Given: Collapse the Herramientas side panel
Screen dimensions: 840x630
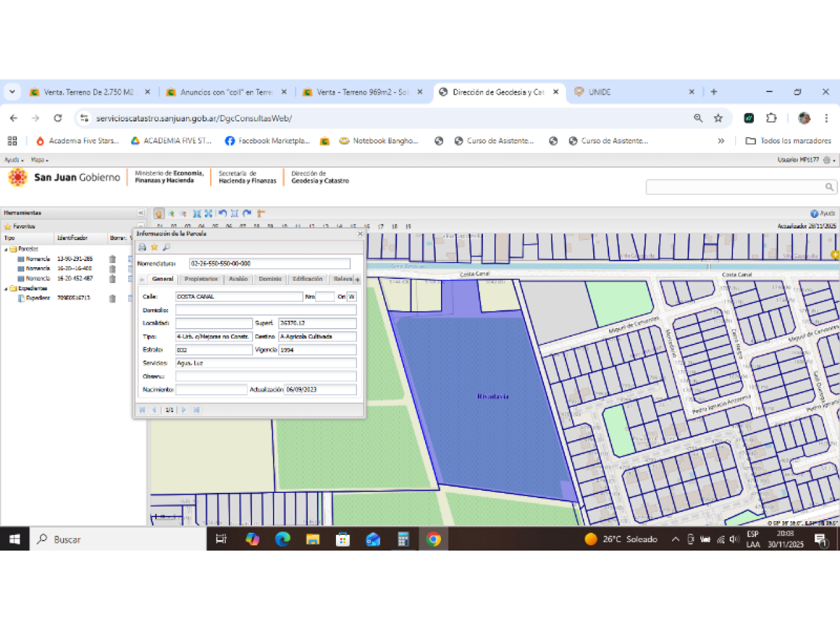Looking at the screenshot, I should tap(140, 213).
